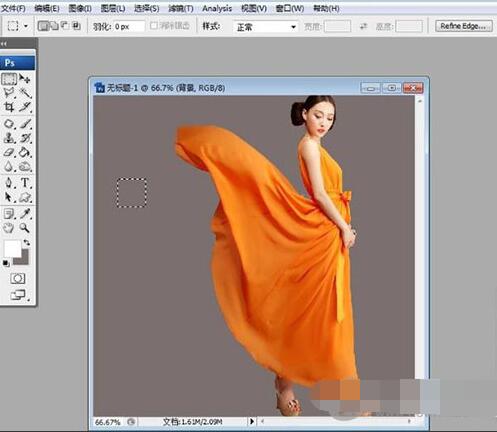Activate the Type tool

point(25,183)
